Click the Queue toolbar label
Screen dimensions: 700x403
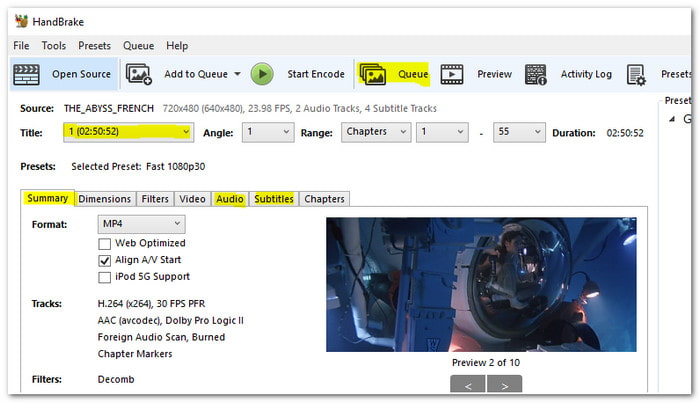tap(413, 74)
